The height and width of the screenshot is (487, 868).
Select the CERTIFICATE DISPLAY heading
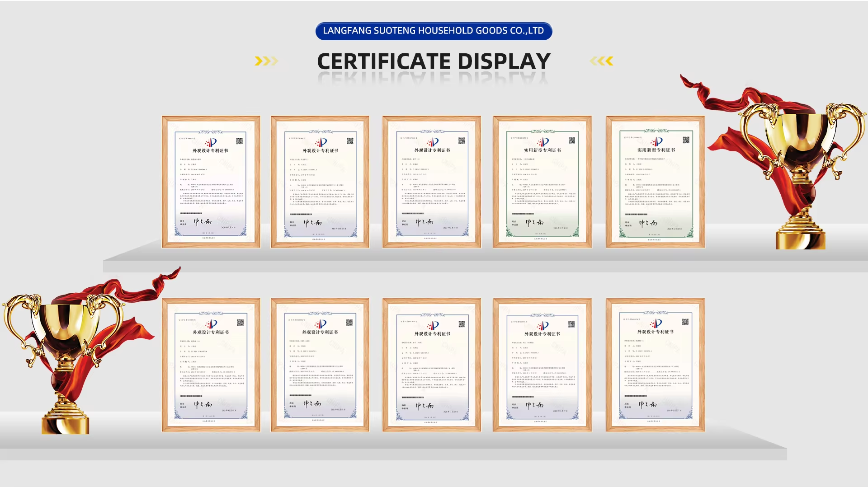point(434,61)
